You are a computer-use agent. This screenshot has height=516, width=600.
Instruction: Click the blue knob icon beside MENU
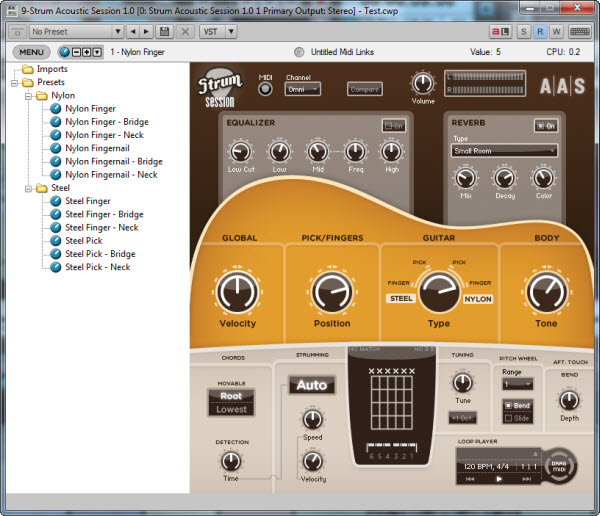pyautogui.click(x=64, y=52)
